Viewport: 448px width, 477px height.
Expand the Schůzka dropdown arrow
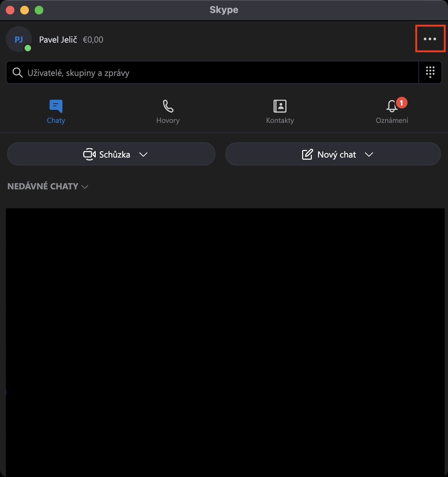click(x=143, y=154)
